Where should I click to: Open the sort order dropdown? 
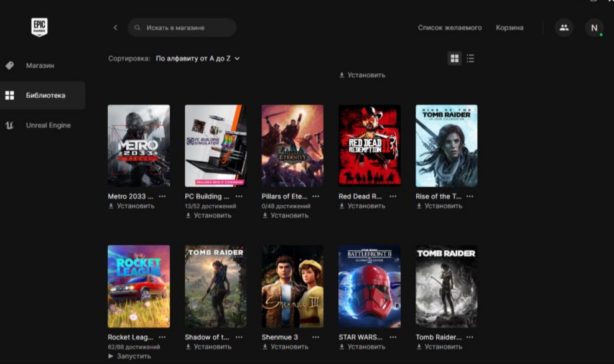click(x=198, y=58)
